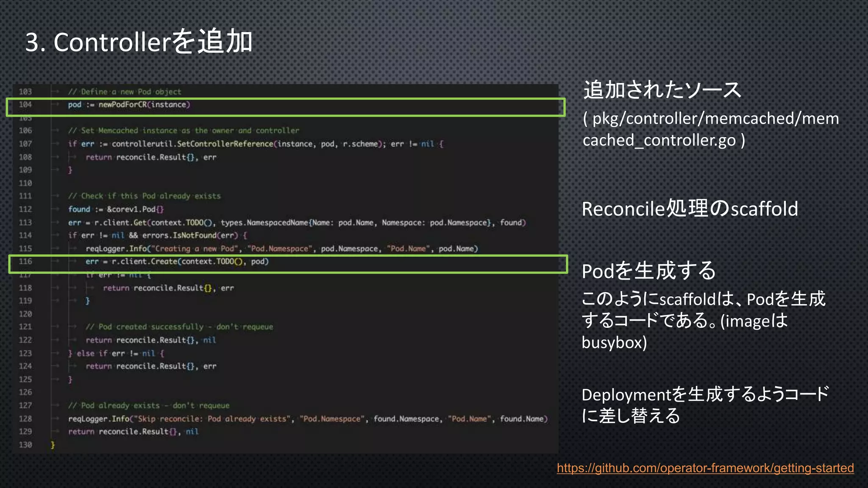Click the 'Skip reconcile: Pod already exists' log line

point(308,419)
